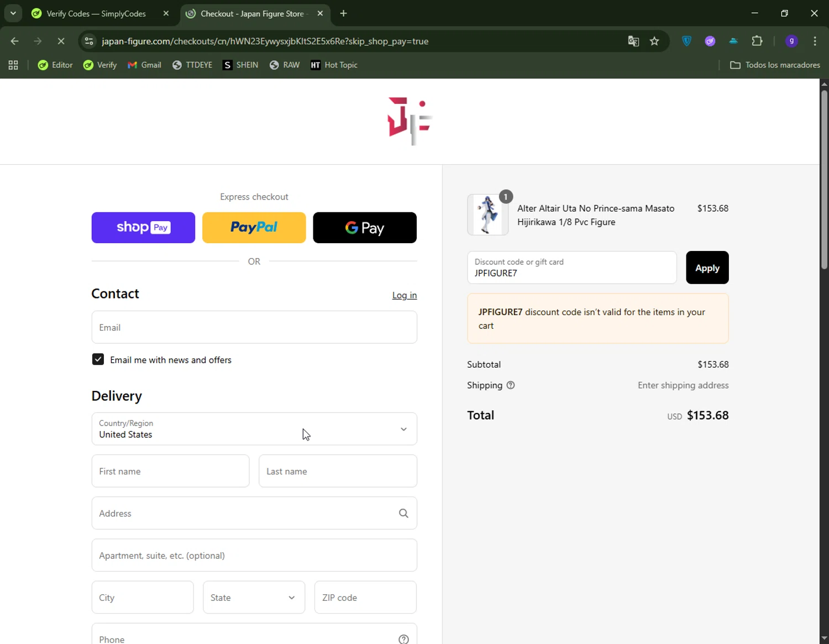Open the Editor bookmark
This screenshot has width=829, height=644.
click(x=55, y=65)
